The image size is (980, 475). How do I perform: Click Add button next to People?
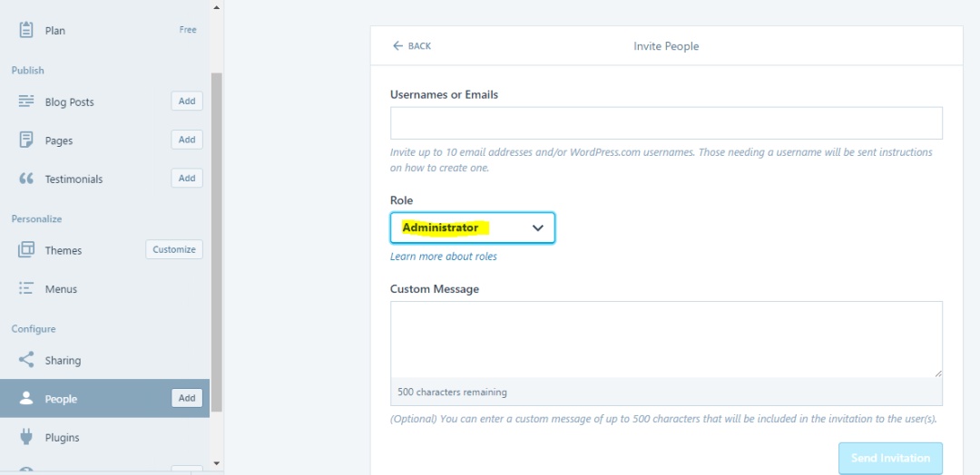(x=187, y=398)
